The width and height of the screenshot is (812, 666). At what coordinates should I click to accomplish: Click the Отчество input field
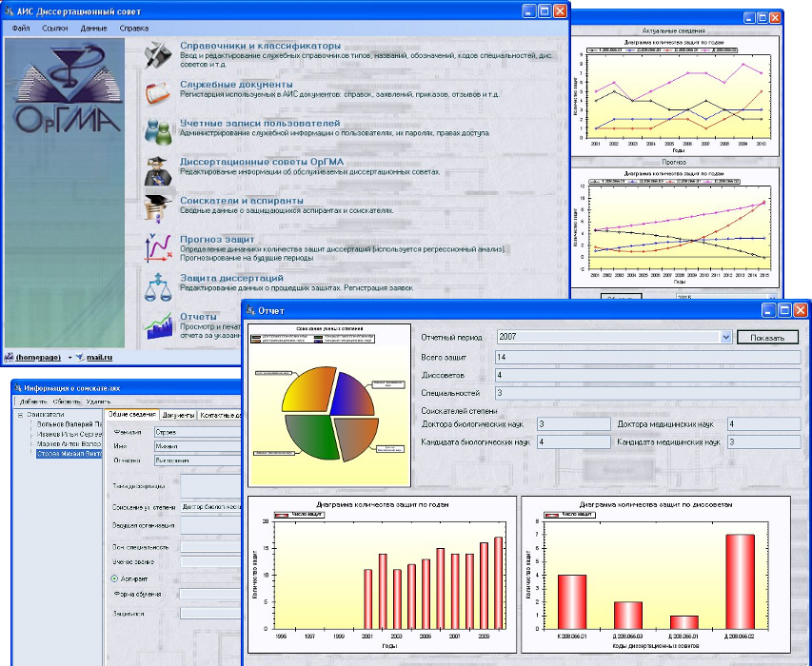coord(198,460)
